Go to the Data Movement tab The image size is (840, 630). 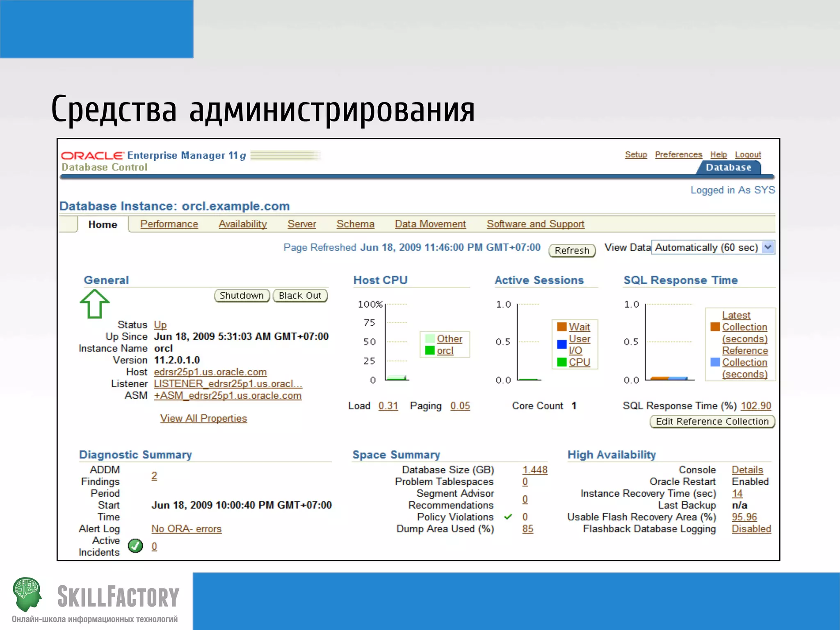[430, 224]
